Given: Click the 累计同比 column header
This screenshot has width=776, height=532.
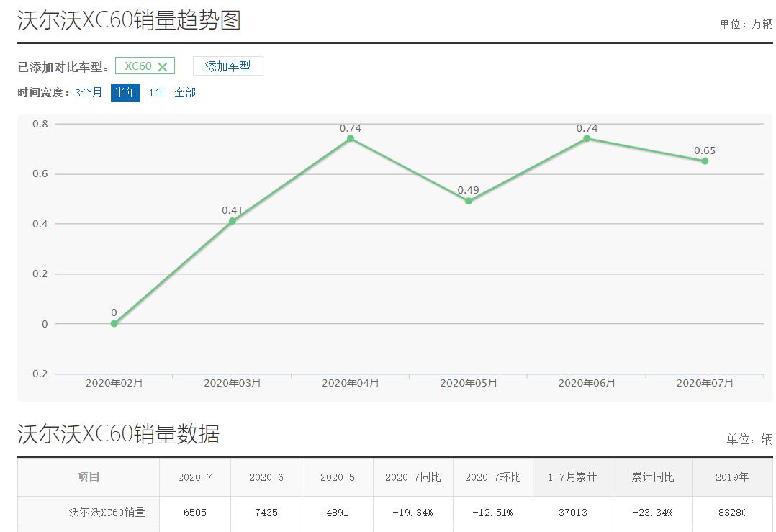Looking at the screenshot, I should tap(652, 477).
